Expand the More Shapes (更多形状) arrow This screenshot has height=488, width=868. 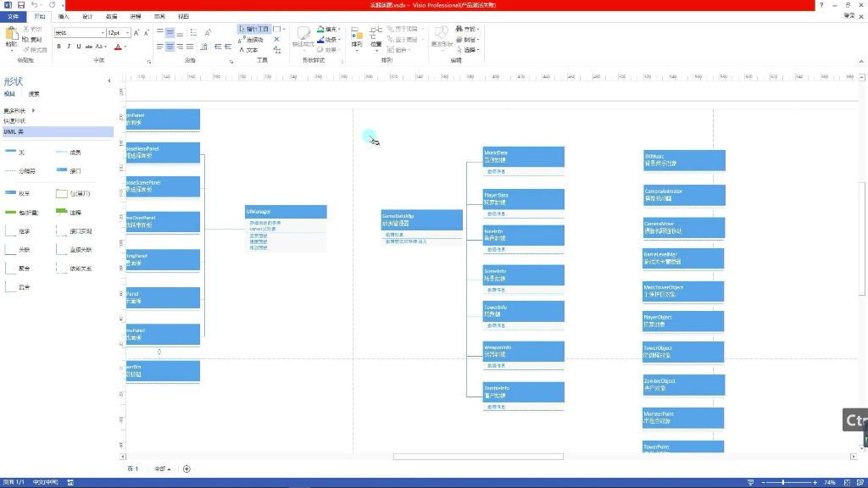pos(34,111)
